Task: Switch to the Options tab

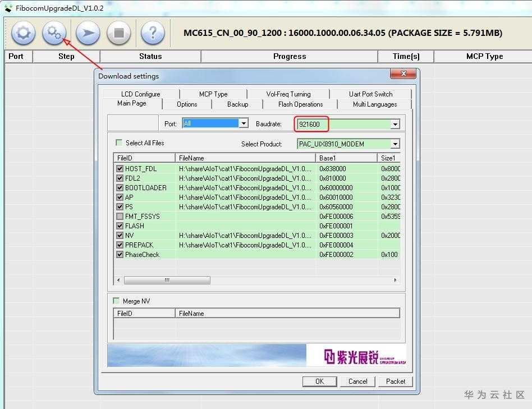Action: [x=187, y=104]
